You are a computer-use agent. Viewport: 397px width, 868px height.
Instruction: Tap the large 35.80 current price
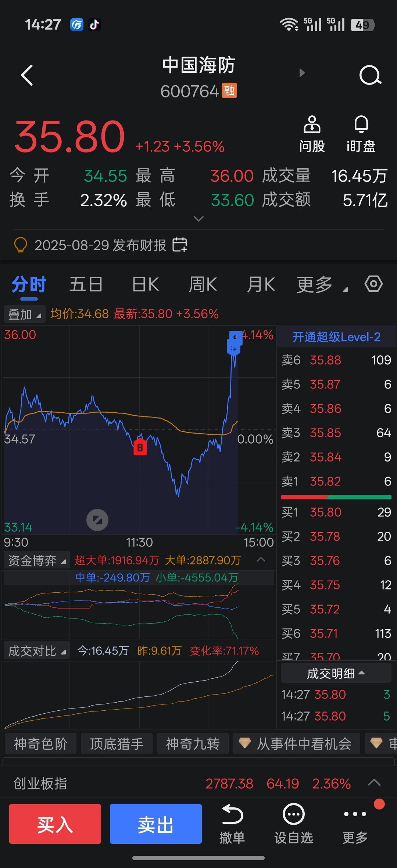[70, 137]
